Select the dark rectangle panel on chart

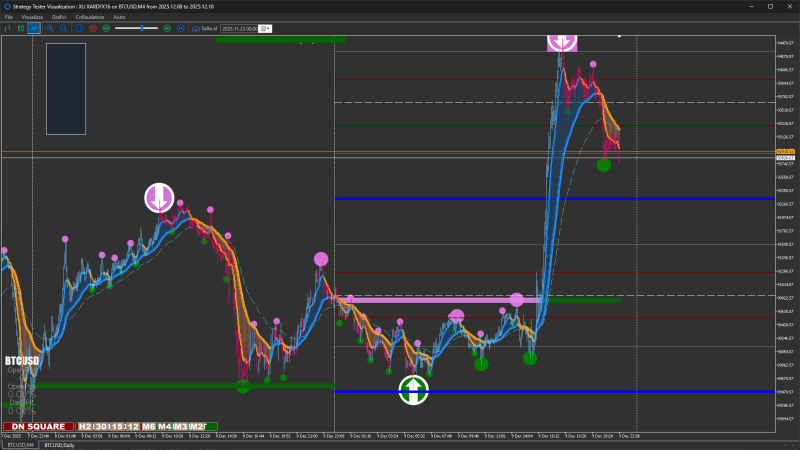coord(66,89)
